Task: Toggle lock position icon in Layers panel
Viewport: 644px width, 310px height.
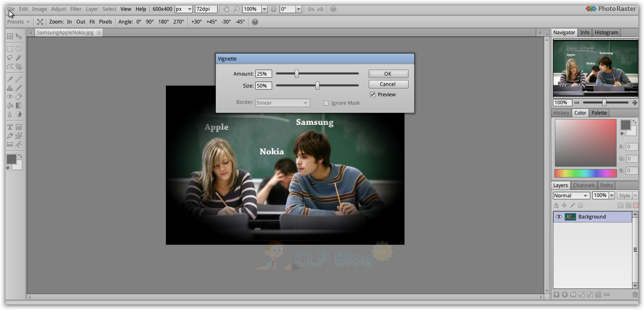Action: point(564,205)
